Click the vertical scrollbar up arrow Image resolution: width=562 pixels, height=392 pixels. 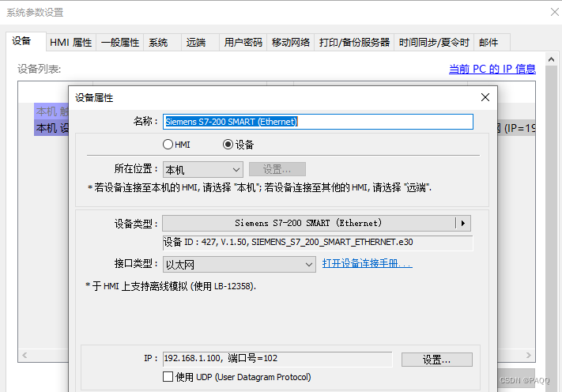coord(551,59)
